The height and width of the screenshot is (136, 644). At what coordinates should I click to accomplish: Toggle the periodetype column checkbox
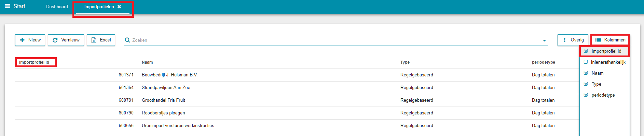pos(586,95)
